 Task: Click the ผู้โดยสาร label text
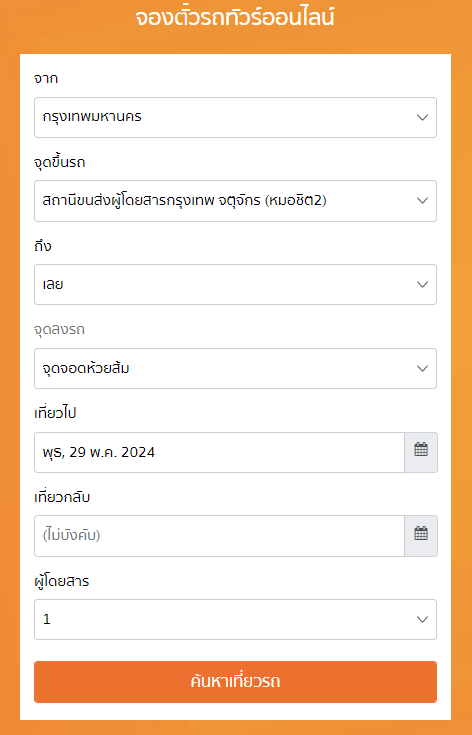pos(61,581)
